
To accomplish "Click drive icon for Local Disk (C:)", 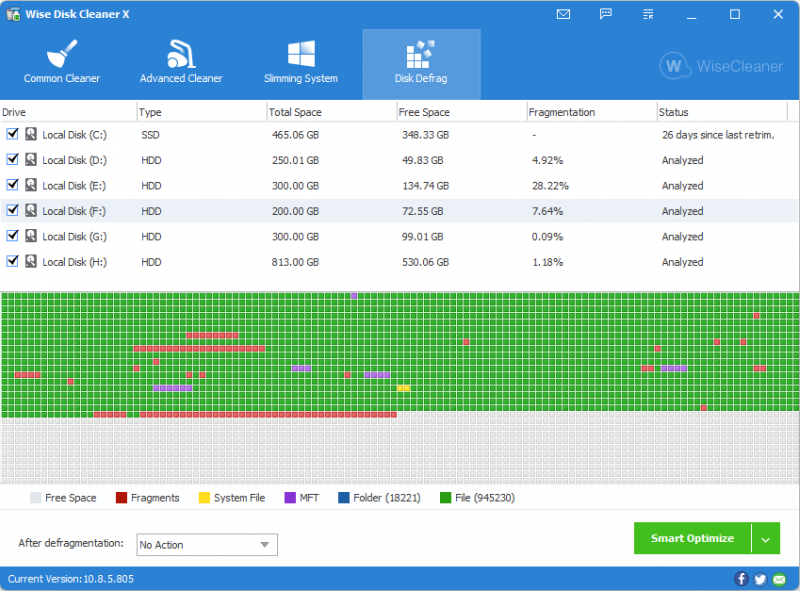I will click(x=31, y=134).
